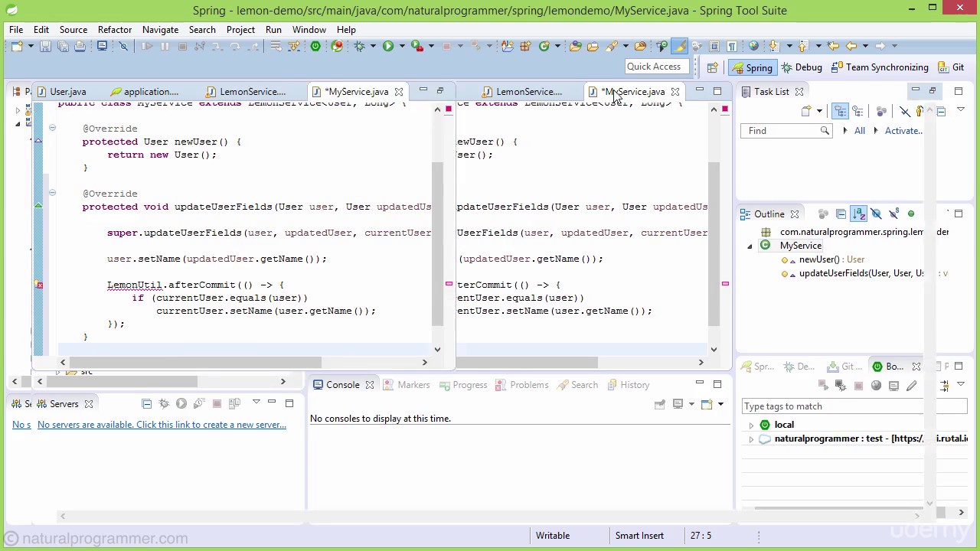Expand the local node in Boot Dashboard
The width and height of the screenshot is (980, 551).
tap(751, 425)
